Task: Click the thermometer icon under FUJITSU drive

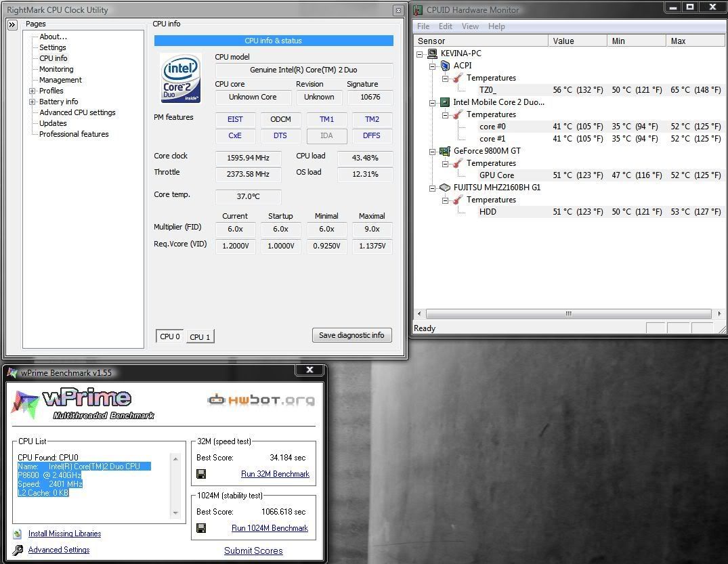Action: pos(458,200)
